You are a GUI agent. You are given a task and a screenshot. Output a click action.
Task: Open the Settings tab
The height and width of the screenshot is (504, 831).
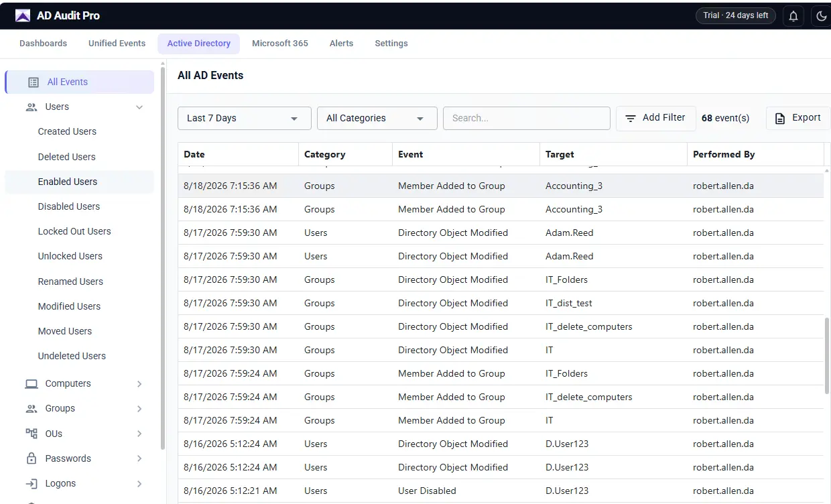[391, 44]
